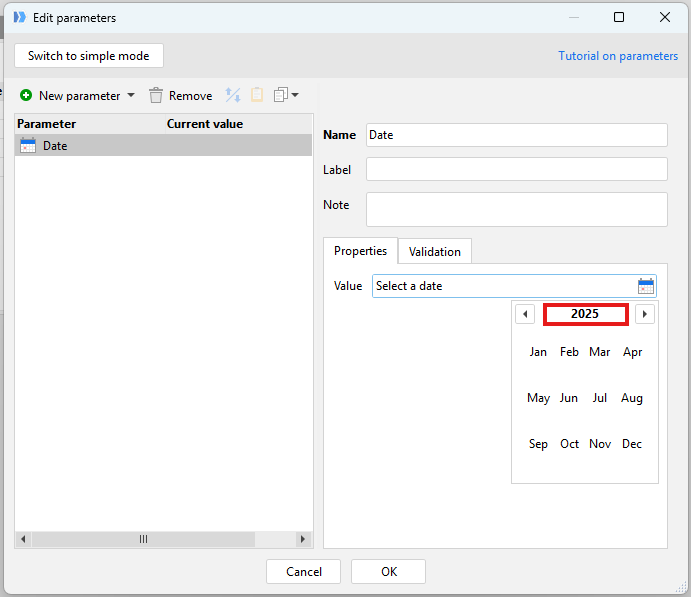Screen dimensions: 691x597
Task: Select Jul in month picker
Action: point(600,398)
